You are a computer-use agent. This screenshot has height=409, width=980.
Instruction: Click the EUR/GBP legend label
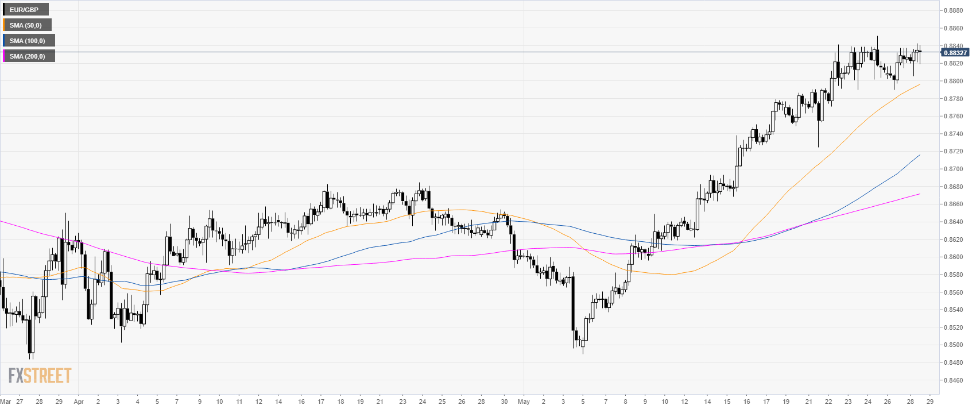pyautogui.click(x=24, y=10)
